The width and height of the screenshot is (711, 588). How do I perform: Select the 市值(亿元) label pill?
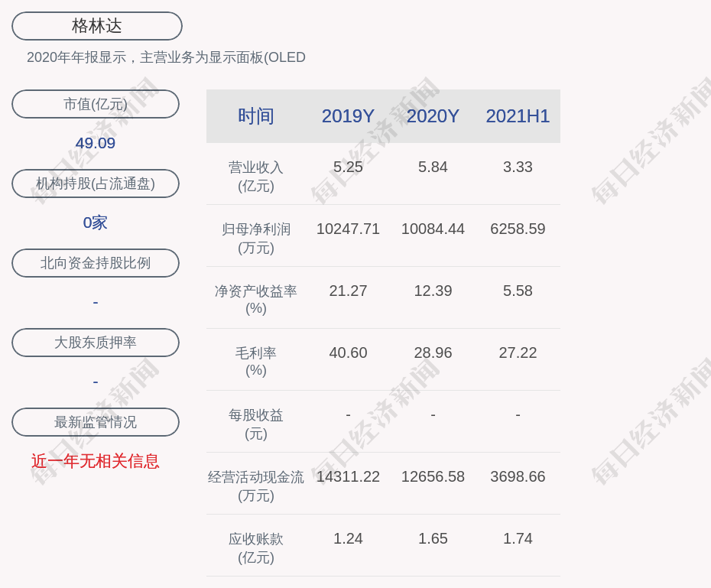point(96,104)
